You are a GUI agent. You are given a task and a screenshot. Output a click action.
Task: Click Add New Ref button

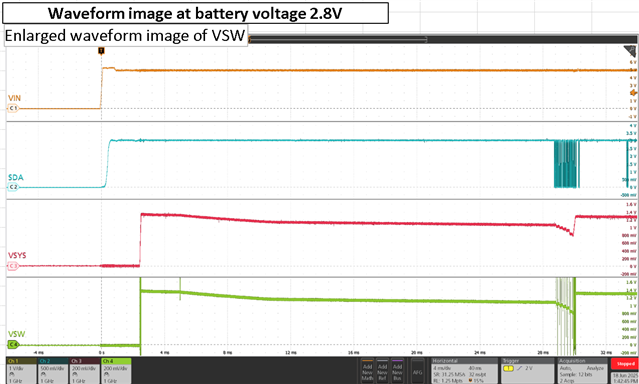[382, 371]
